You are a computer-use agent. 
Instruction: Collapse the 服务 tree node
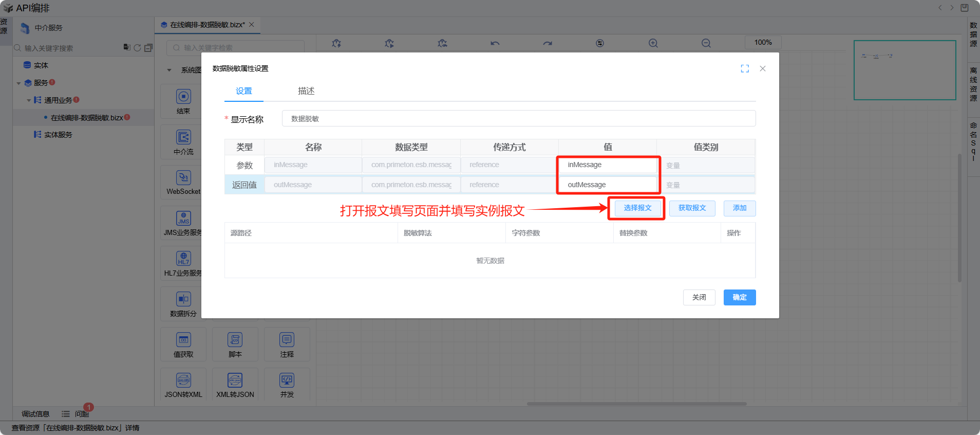click(x=19, y=83)
